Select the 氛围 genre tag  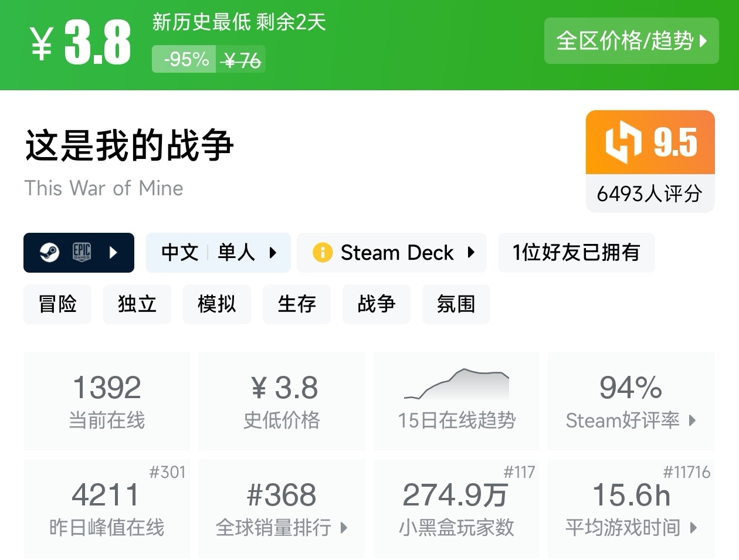456,304
